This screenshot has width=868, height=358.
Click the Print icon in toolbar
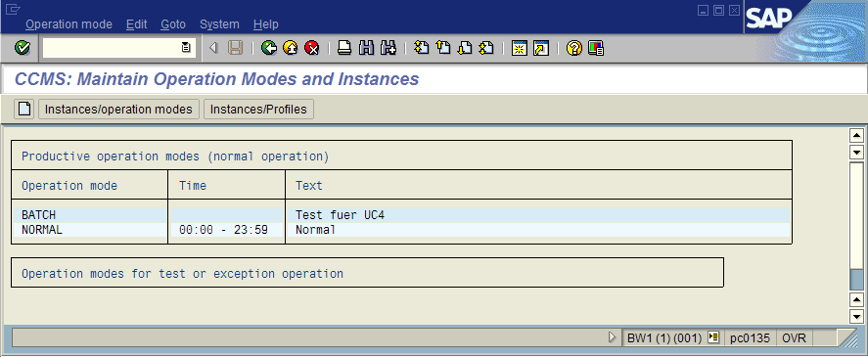344,48
